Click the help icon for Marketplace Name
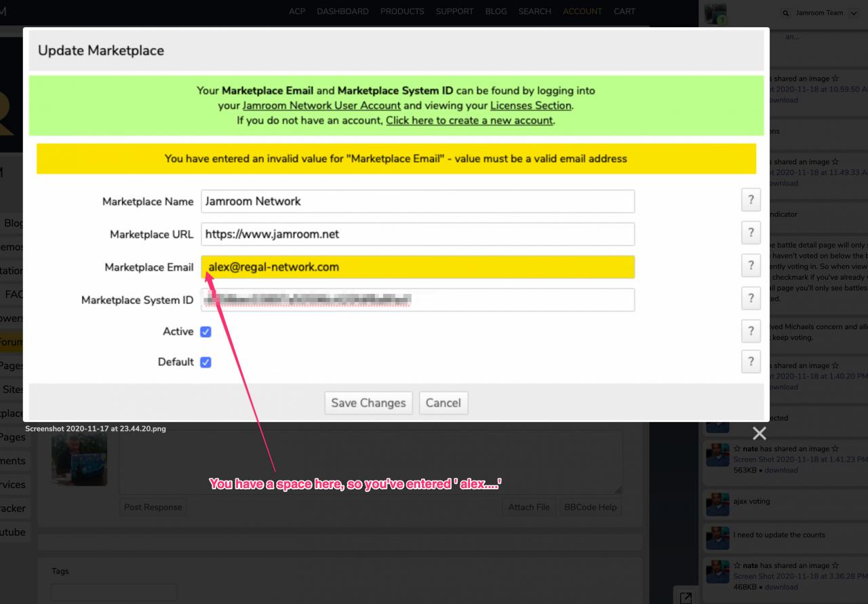Screen dimensions: 868x604 751,200
